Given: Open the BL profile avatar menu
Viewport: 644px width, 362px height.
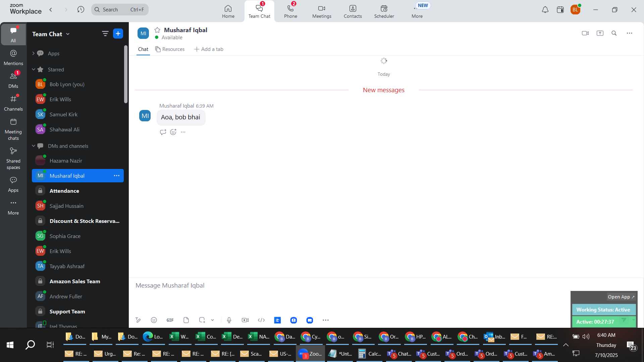Looking at the screenshot, I should pyautogui.click(x=575, y=10).
